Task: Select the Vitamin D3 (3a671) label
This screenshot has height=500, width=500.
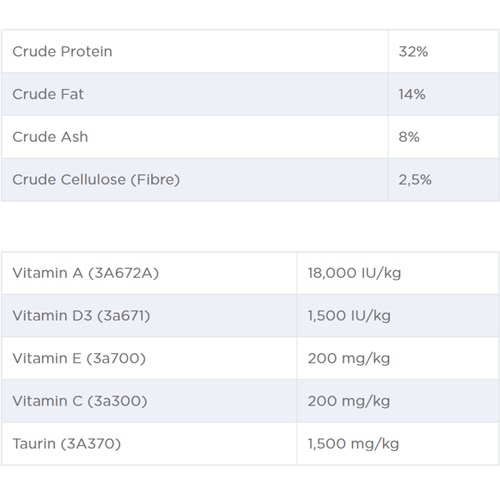Action: tap(81, 316)
